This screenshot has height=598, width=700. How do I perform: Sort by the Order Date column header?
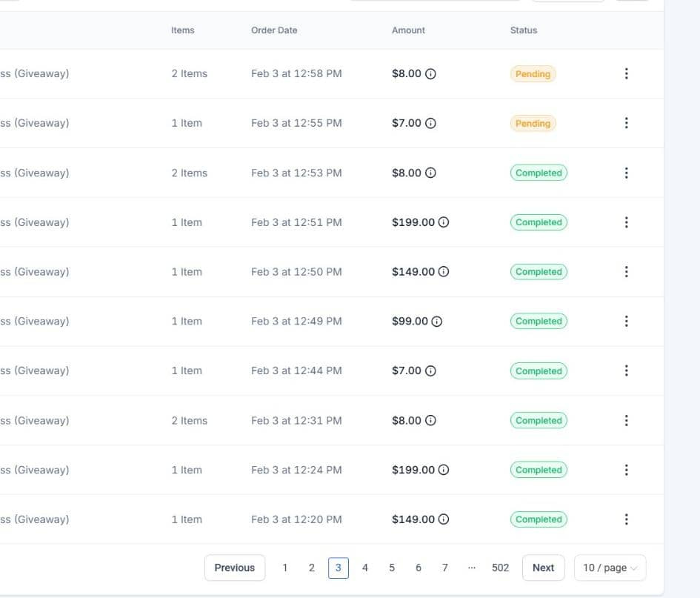(x=273, y=30)
